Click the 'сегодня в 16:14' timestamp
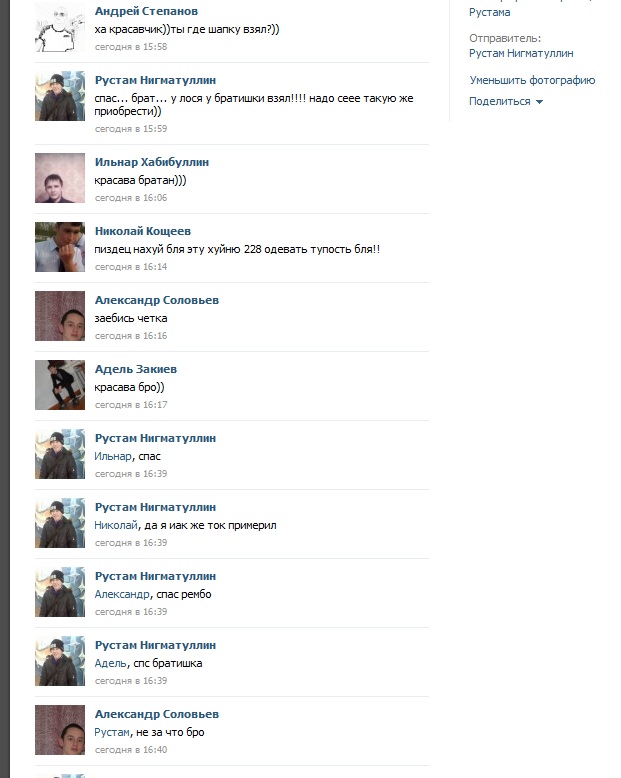Image resolution: width=621 pixels, height=778 pixels. [x=131, y=267]
